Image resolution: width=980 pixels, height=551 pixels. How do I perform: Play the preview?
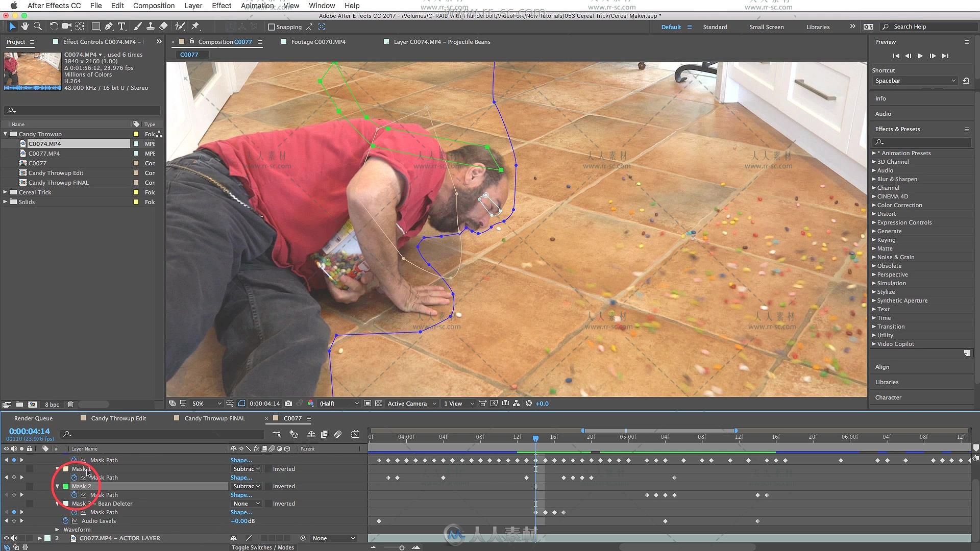point(920,56)
